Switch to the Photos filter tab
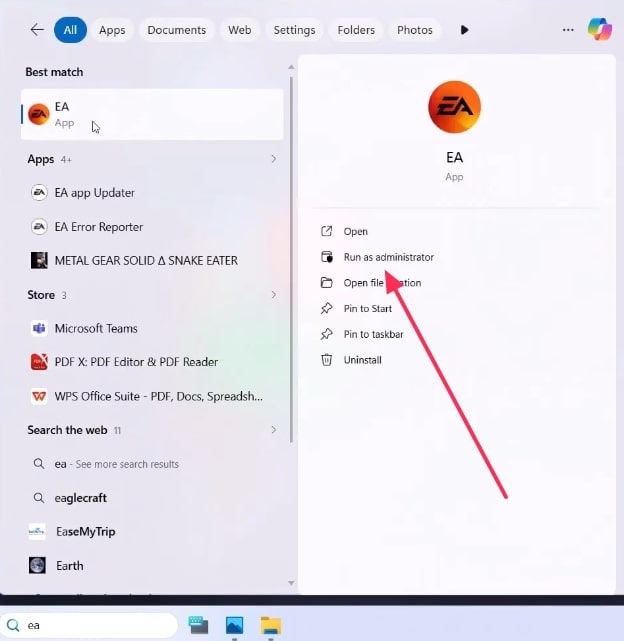The height and width of the screenshot is (641, 624). pos(415,30)
